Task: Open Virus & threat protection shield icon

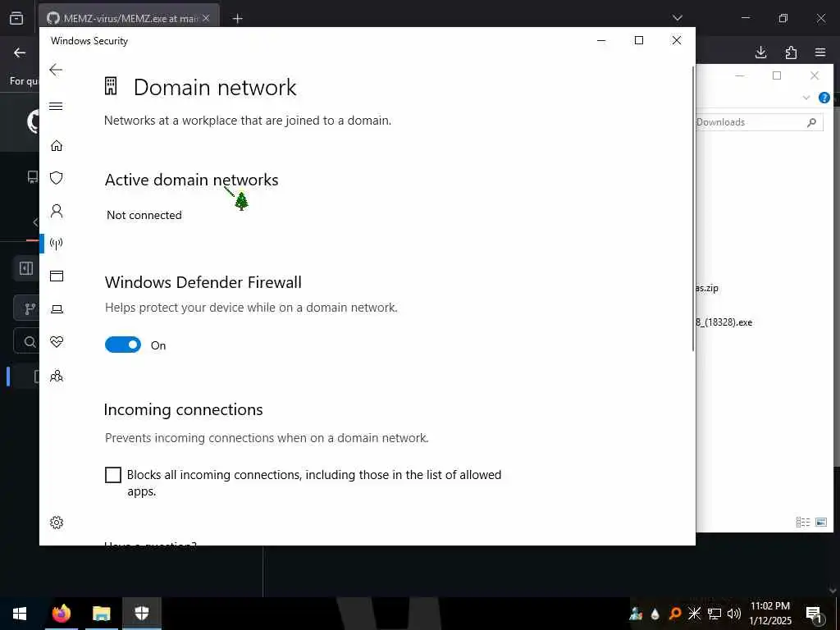Action: pyautogui.click(x=57, y=178)
